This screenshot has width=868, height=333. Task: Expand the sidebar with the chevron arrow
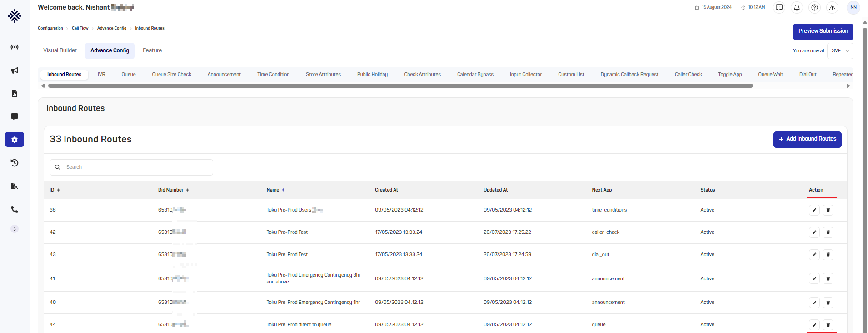(x=15, y=229)
